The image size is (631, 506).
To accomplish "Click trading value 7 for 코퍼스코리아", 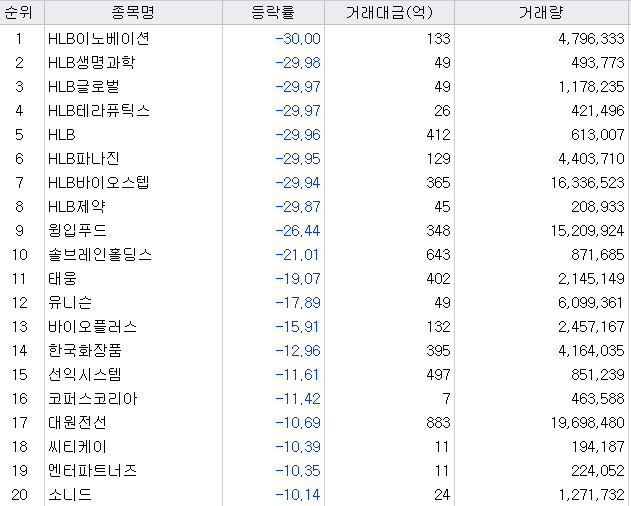I will point(446,399).
